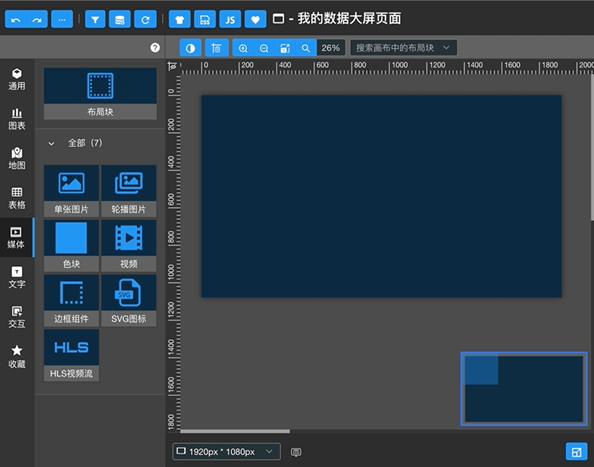Click the redo arrow button
Image resolution: width=594 pixels, height=467 pixels.
coord(37,19)
